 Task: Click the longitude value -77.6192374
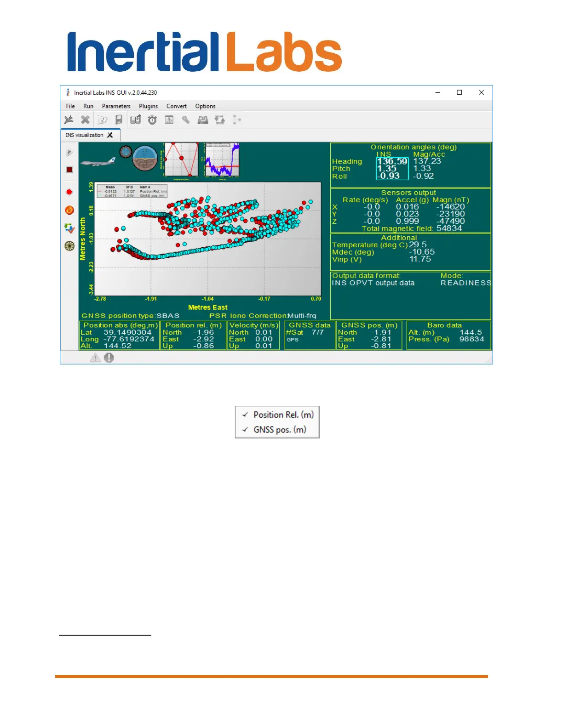pyautogui.click(x=129, y=339)
